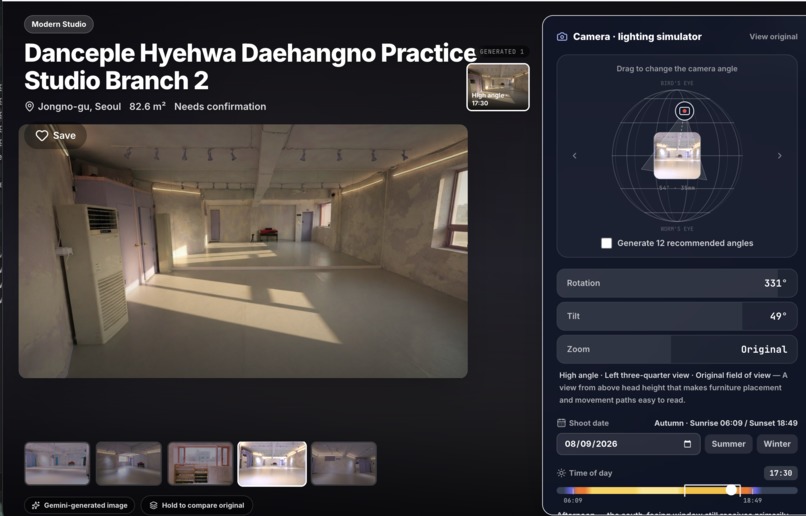Click the Danceple Hyehwa studio title
Image resolution: width=806 pixels, height=516 pixels.
[250, 66]
